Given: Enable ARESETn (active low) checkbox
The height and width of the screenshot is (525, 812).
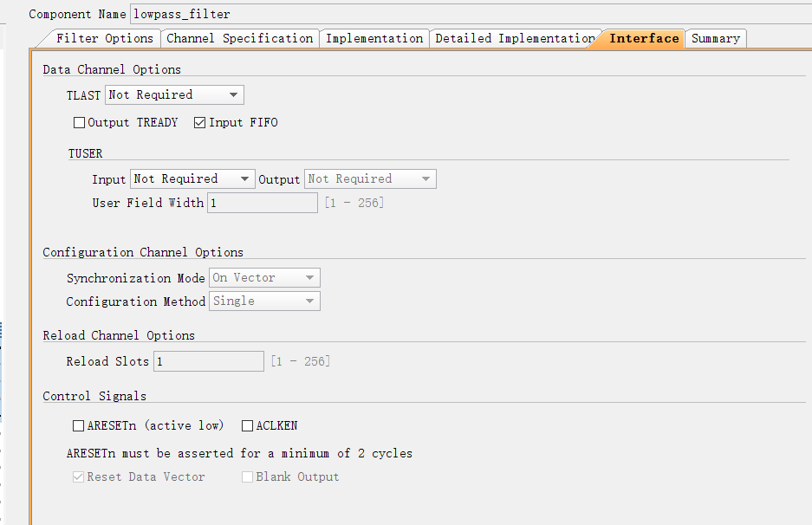Looking at the screenshot, I should [x=80, y=426].
